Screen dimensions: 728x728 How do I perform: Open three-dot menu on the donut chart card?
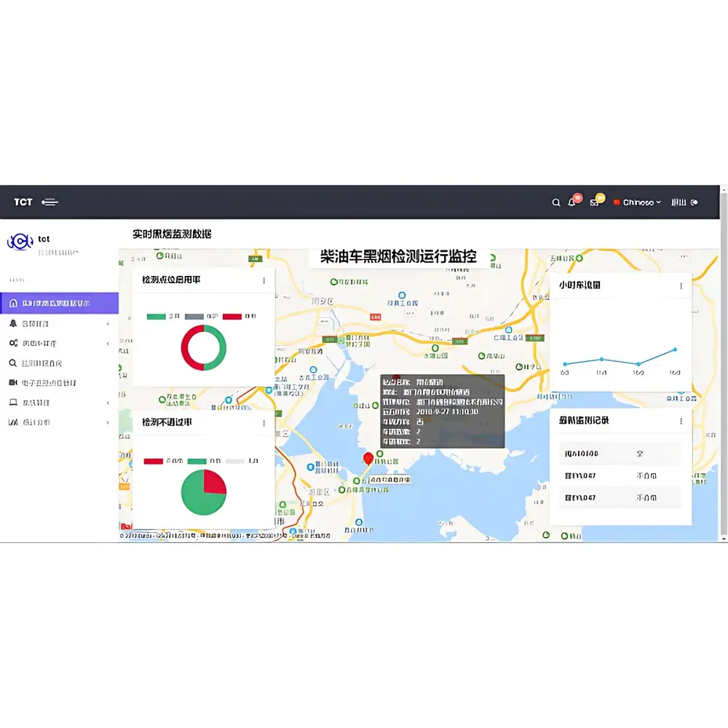point(264,280)
